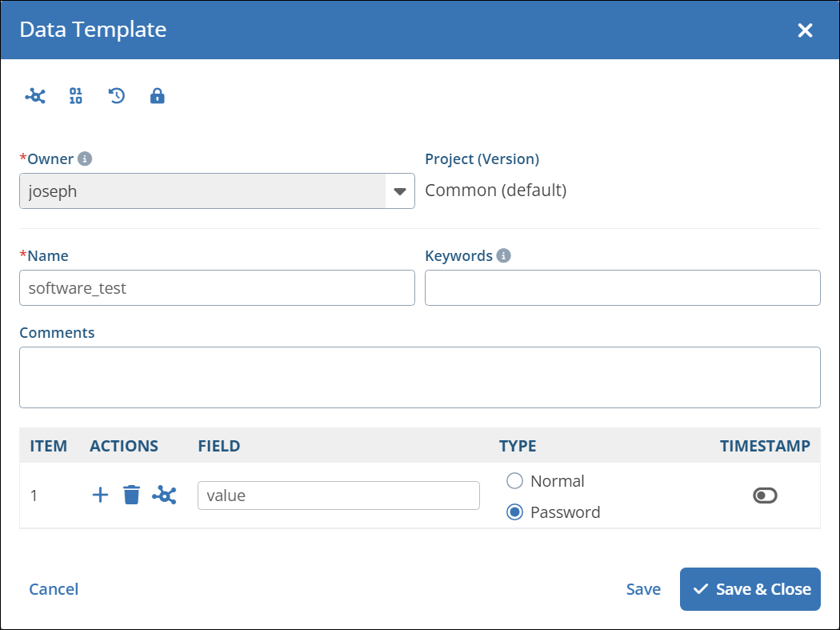This screenshot has height=630, width=840.
Task: Click the dependency graph icon in top toolbar
Action: tap(35, 97)
